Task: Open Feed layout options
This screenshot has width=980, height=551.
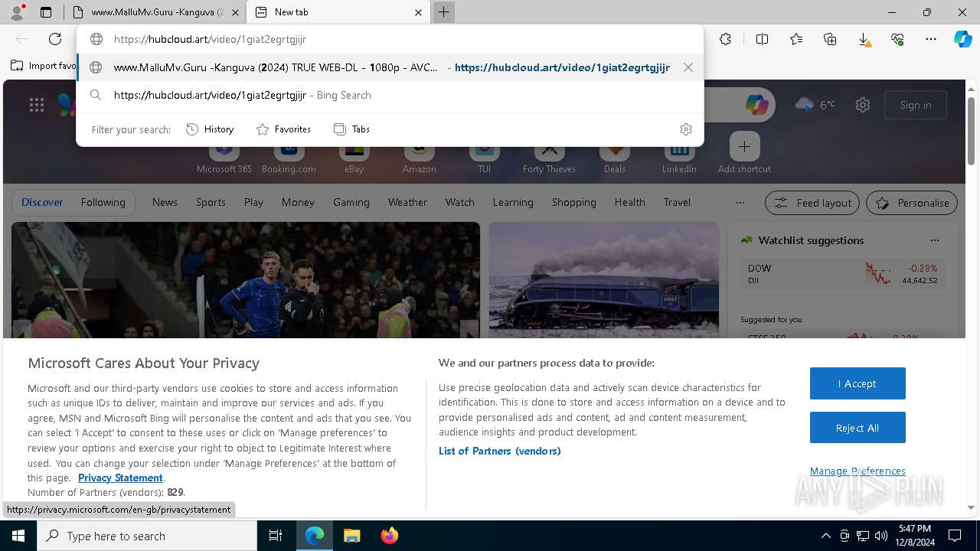Action: 812,203
